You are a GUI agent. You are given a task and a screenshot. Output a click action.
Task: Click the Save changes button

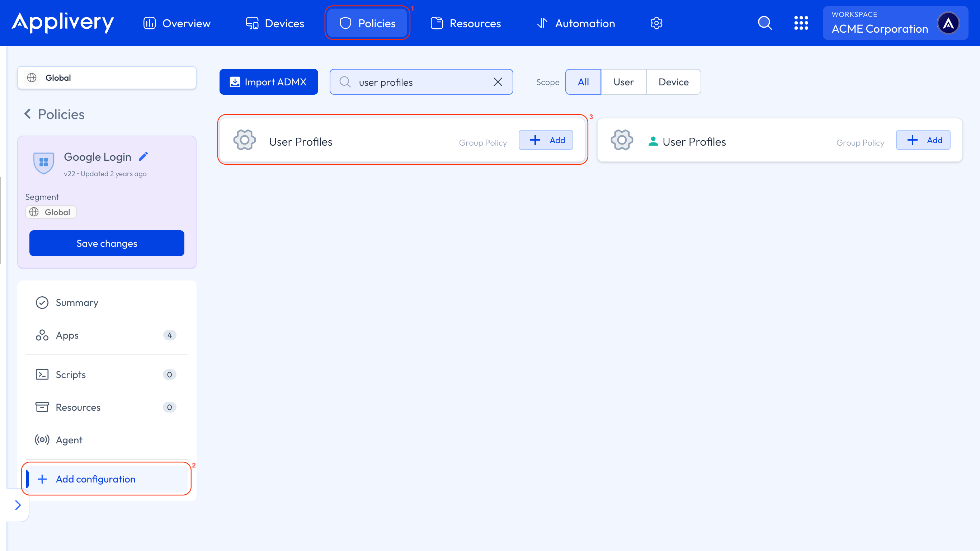[x=107, y=243]
